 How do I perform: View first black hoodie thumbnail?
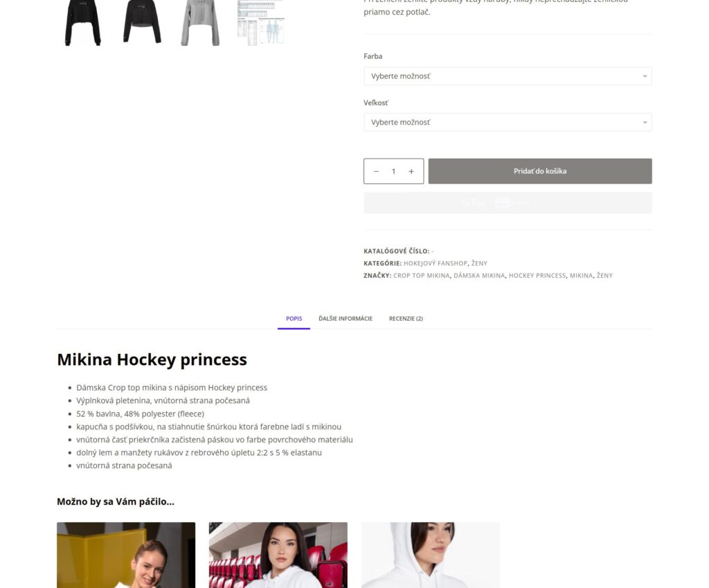click(x=83, y=23)
